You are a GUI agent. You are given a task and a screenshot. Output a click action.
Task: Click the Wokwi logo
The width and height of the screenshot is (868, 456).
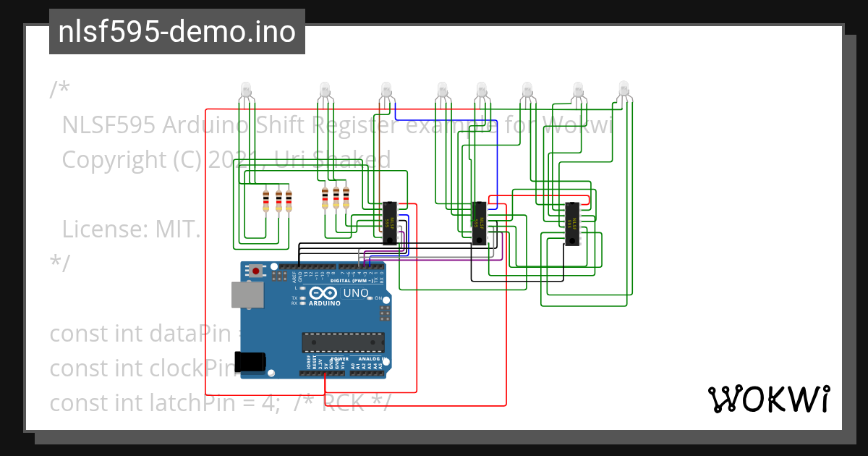pos(769,398)
